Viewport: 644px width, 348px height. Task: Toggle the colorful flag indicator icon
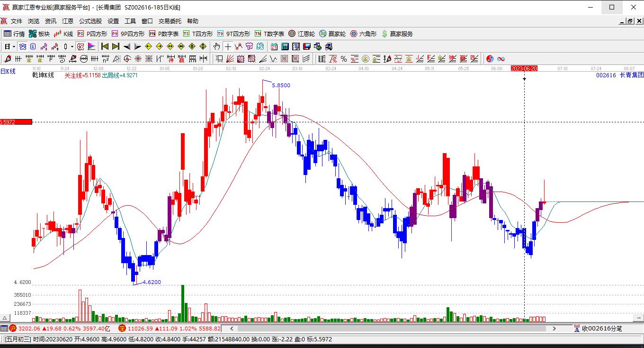91,46
